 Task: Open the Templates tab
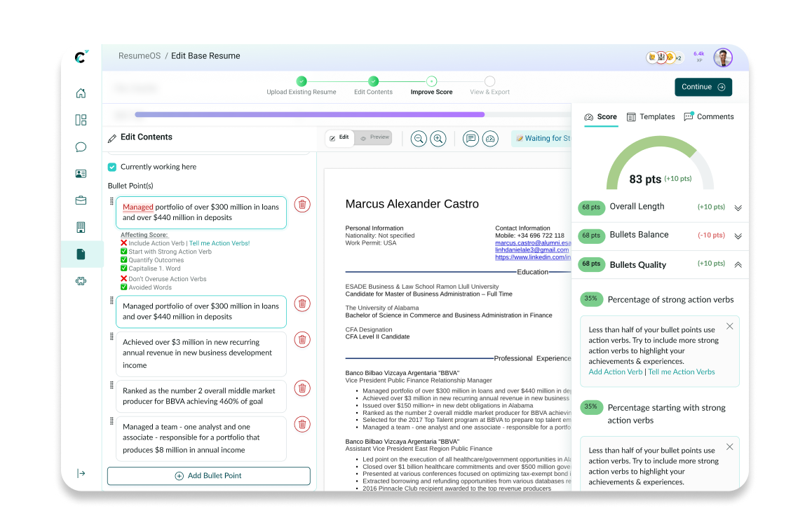(651, 117)
